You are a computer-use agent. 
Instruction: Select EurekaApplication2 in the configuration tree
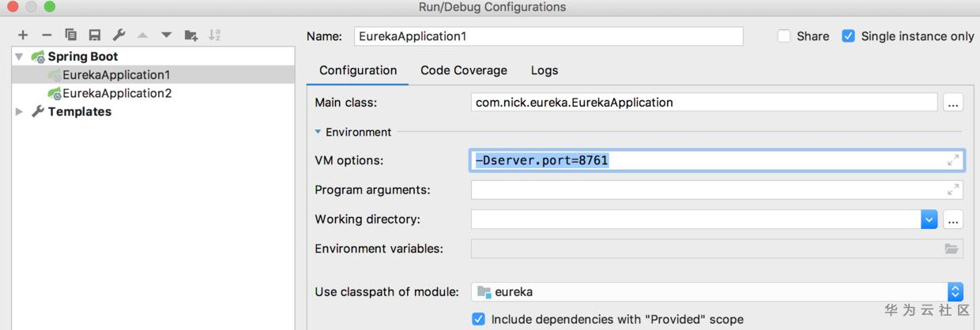click(116, 93)
